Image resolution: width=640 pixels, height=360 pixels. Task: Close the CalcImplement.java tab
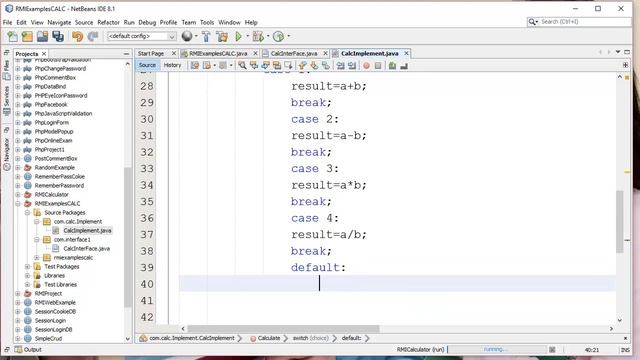click(407, 53)
